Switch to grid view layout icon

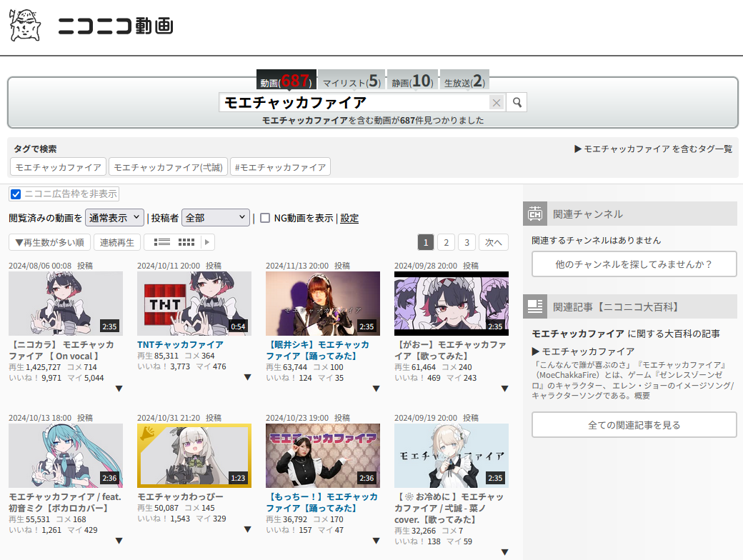coord(186,242)
